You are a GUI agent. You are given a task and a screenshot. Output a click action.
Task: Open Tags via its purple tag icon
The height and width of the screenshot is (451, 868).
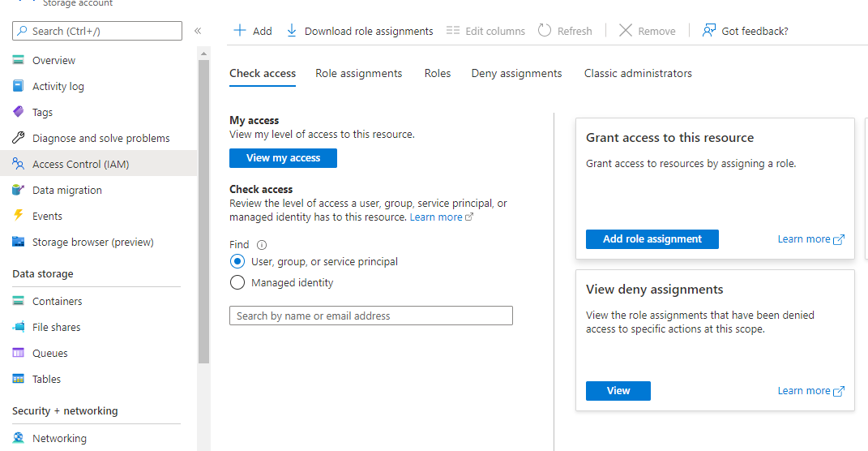(18, 112)
